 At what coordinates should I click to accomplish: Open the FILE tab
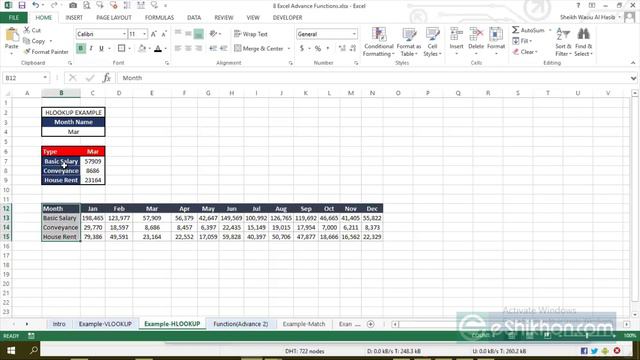coord(13,18)
